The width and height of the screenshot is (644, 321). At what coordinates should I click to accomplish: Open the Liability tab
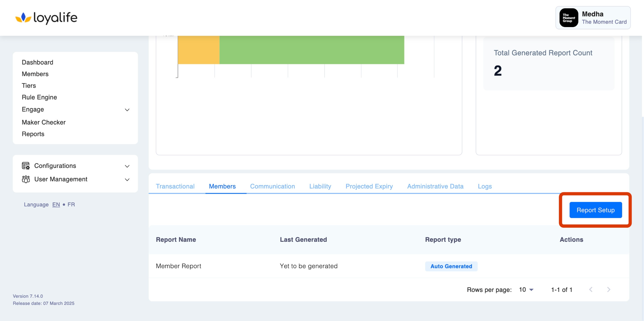(x=320, y=186)
